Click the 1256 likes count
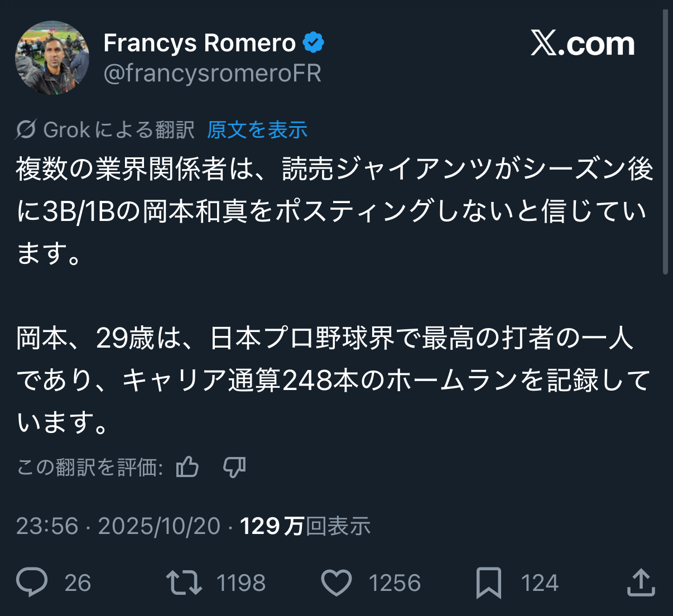This screenshot has width=673, height=616. 394,583
